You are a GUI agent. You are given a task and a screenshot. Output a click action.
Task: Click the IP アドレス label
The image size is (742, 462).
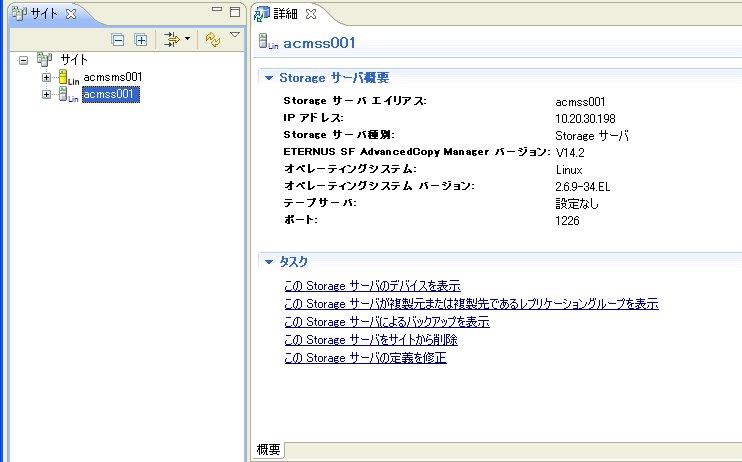pos(313,118)
